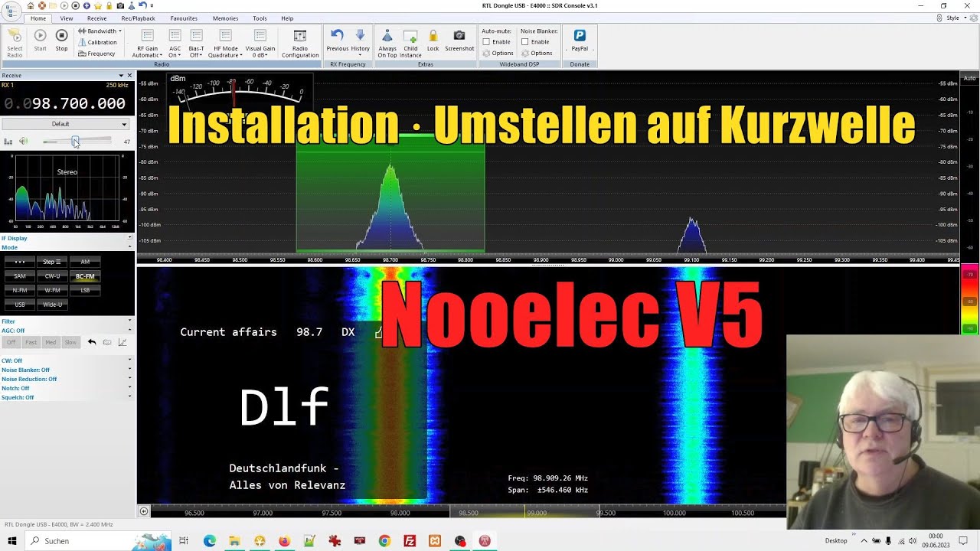
Task: Select LSB mode
Action: coord(85,291)
